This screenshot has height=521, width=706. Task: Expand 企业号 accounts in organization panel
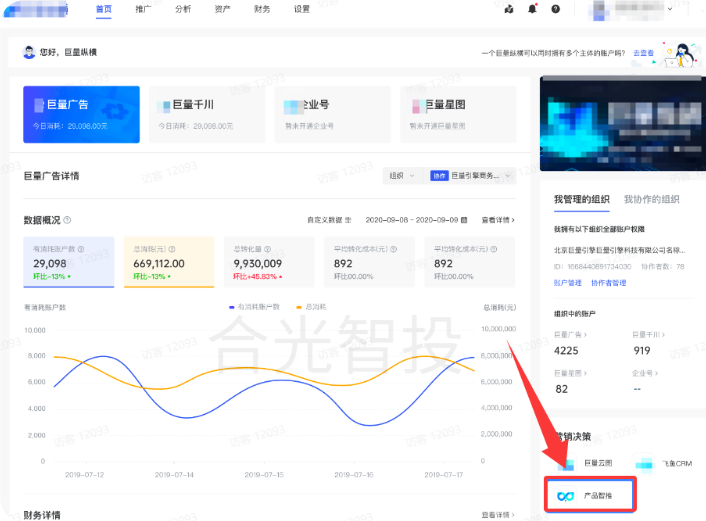[645, 373]
